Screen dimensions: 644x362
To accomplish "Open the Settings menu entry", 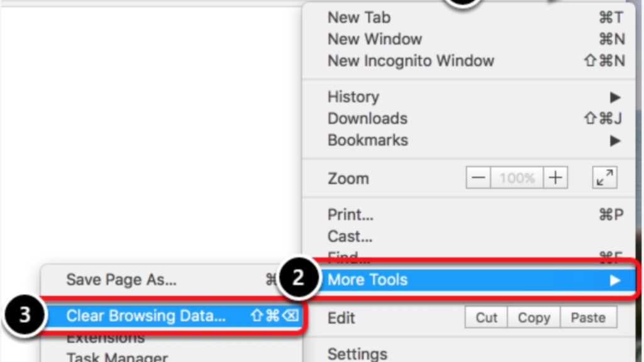I will tap(357, 353).
